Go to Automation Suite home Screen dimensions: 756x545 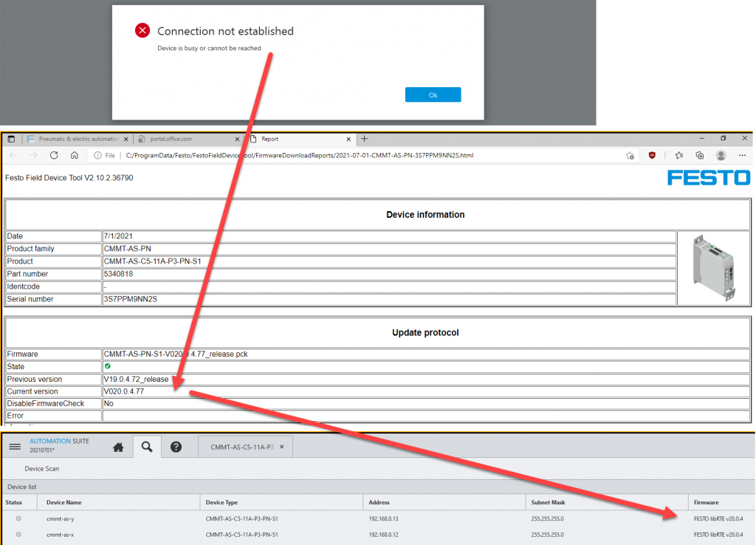tap(118, 448)
